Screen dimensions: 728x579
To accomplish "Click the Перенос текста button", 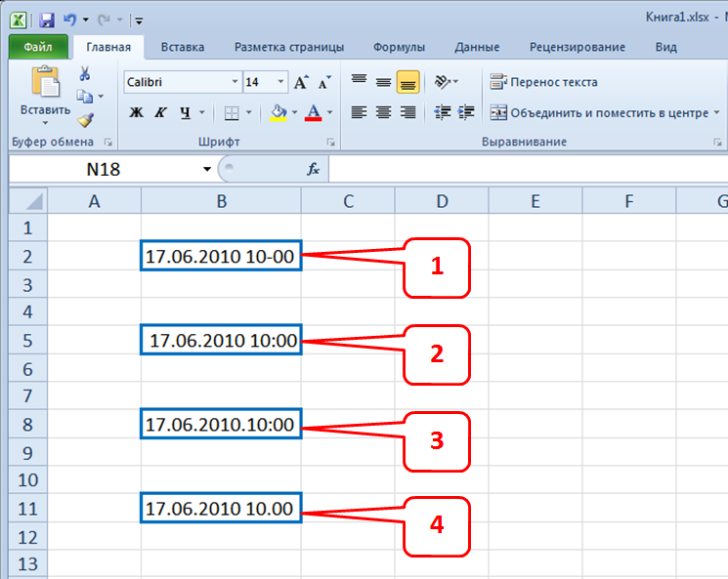I will click(x=544, y=82).
